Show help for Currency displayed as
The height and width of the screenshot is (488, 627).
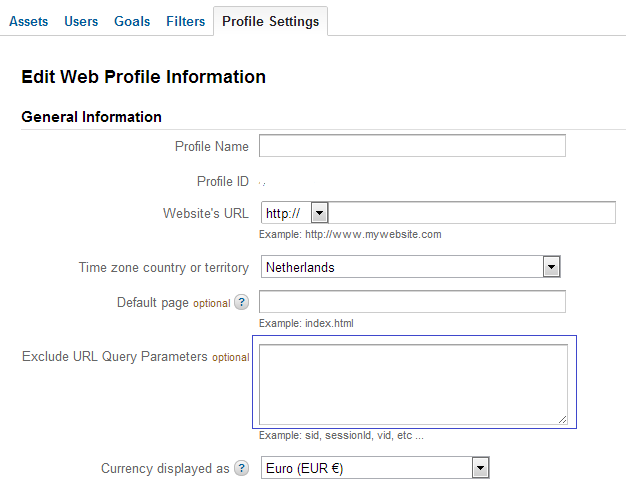click(242, 468)
